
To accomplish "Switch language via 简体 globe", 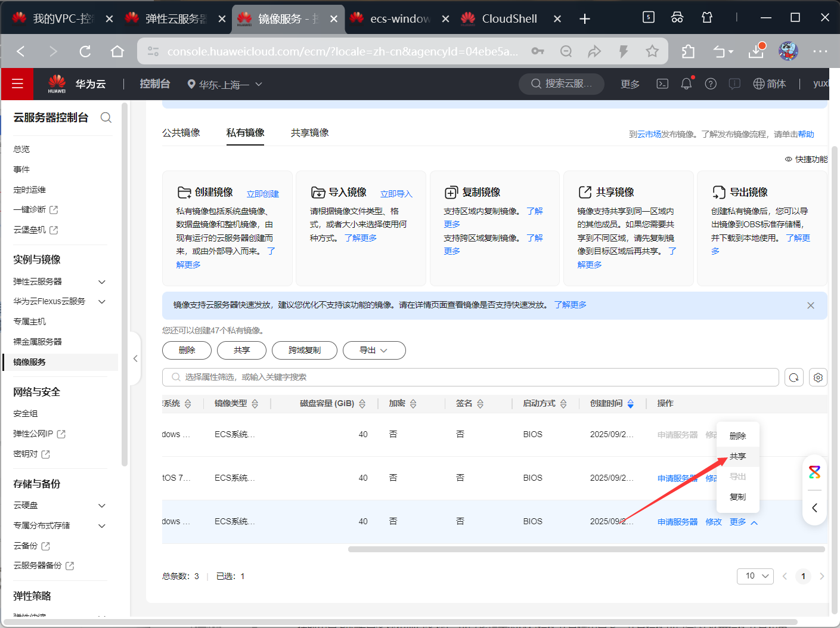I will tap(770, 84).
